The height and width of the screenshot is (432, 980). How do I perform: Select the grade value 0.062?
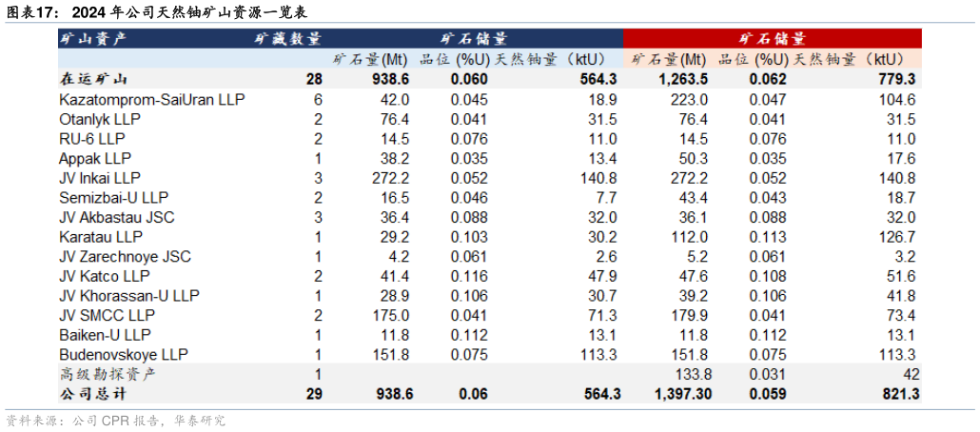(768, 79)
